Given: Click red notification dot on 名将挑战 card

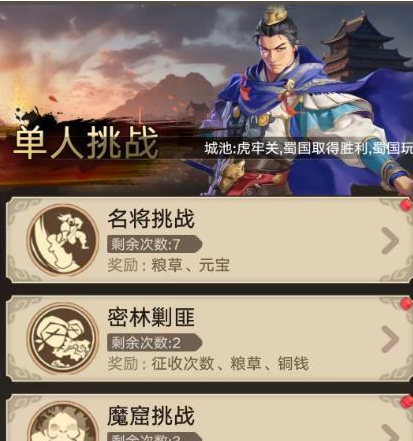Looking at the screenshot, I should click(406, 205).
